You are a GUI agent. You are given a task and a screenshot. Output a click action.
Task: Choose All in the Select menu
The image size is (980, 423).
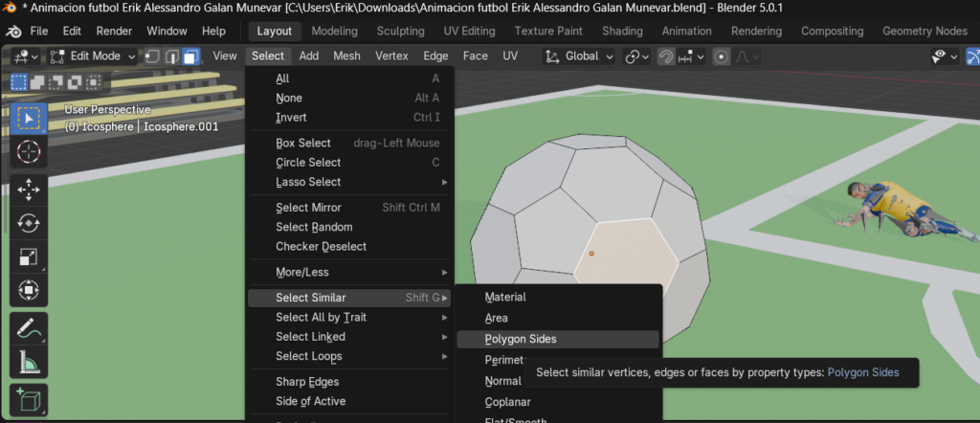(350, 78)
